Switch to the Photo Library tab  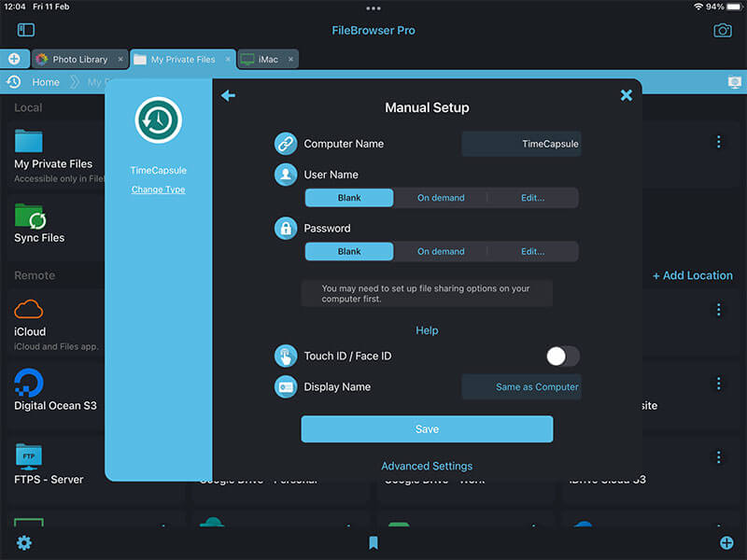coord(79,59)
